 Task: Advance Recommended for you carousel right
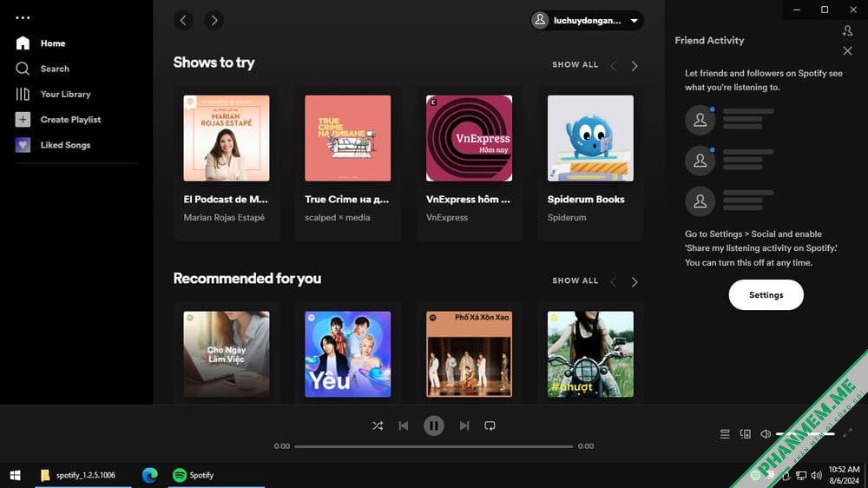(x=635, y=282)
